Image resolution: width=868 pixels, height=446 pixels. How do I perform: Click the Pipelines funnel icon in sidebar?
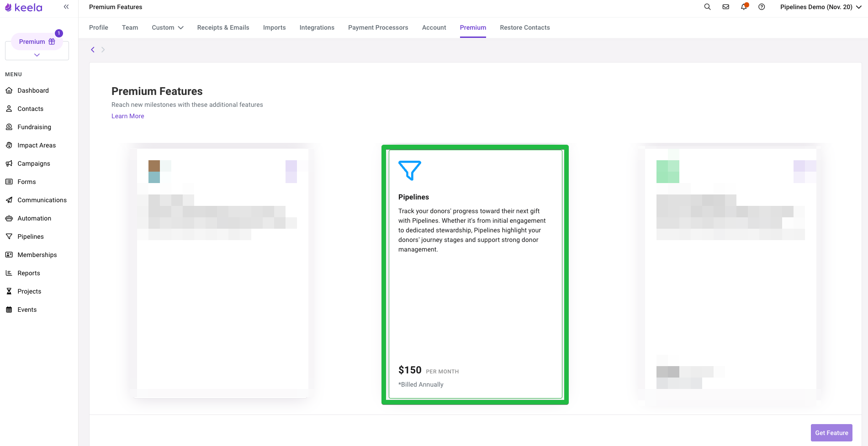(x=9, y=236)
